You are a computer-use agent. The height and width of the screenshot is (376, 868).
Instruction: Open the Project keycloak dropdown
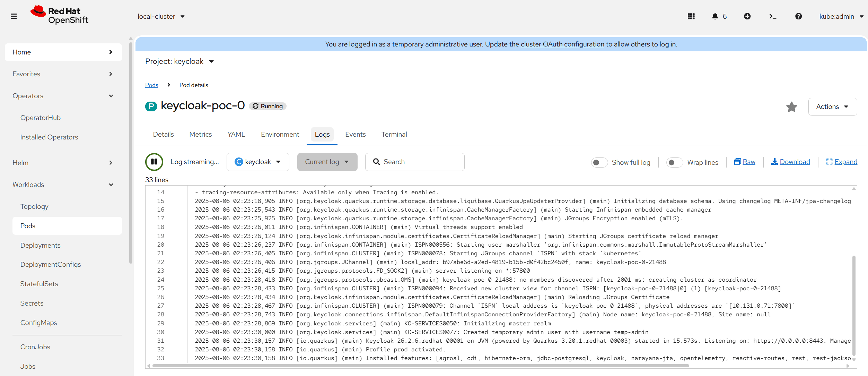[x=180, y=61]
